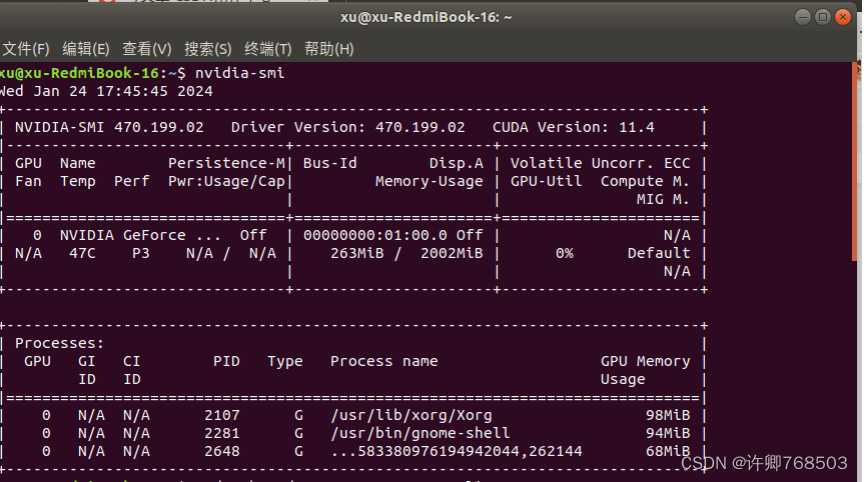Click the Persistence-M column header
This screenshot has width=864, height=482.
click(226, 163)
